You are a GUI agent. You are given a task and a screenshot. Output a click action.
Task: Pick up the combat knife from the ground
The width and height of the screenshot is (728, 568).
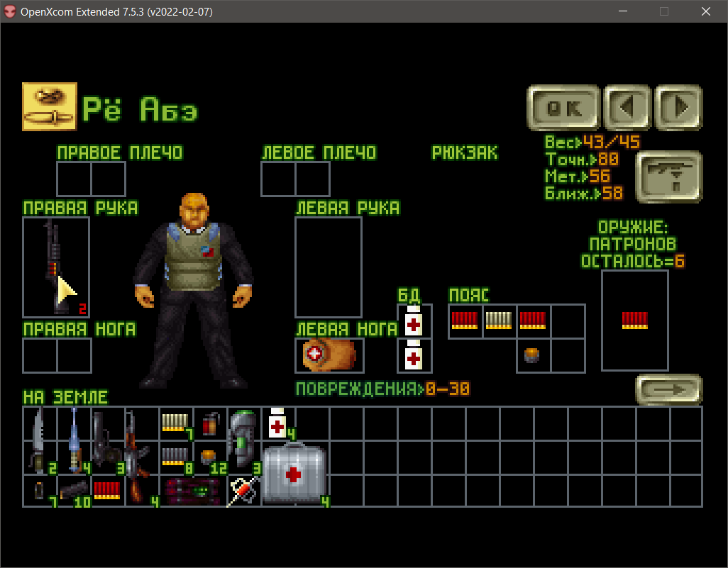click(x=38, y=440)
